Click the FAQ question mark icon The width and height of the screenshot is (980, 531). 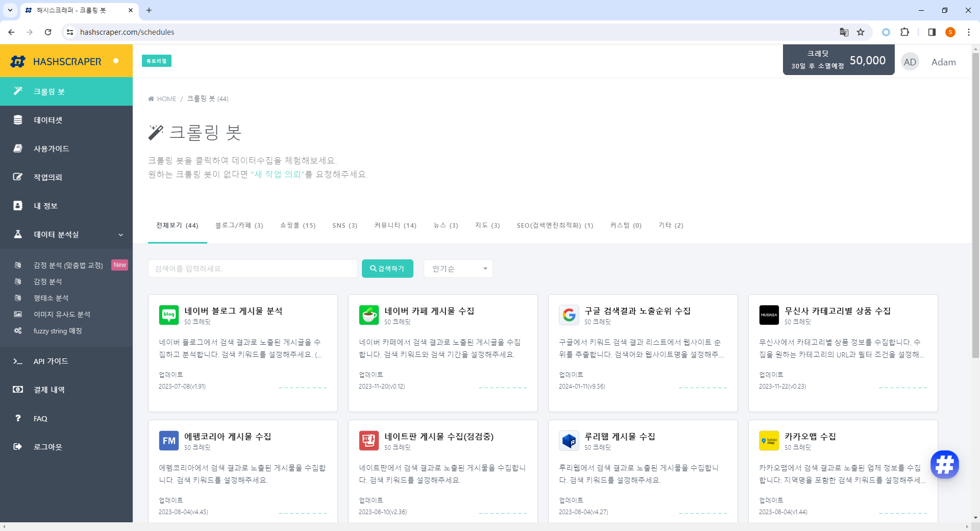(18, 418)
